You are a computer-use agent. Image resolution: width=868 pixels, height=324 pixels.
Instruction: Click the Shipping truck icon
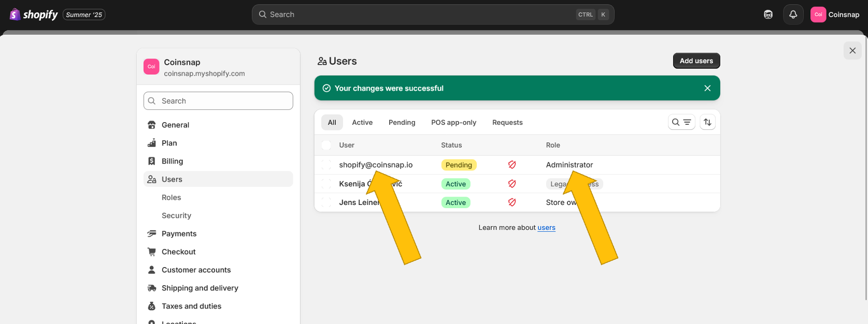coord(152,288)
